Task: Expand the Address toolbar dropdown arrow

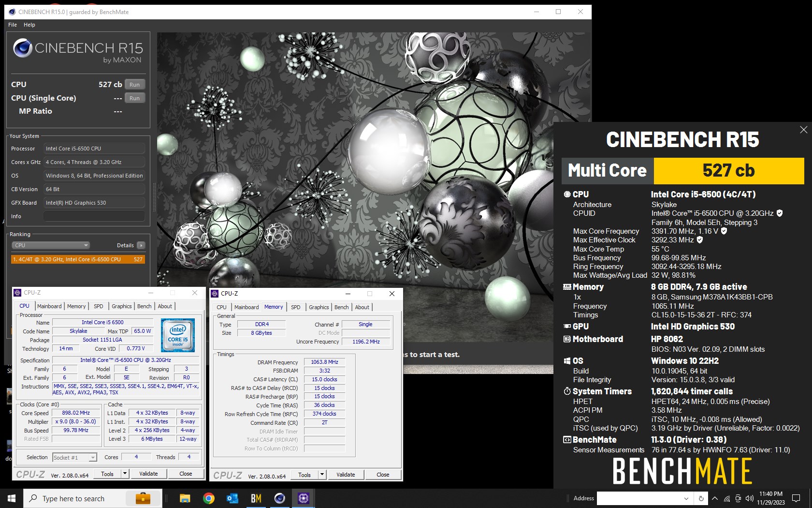Action: (686, 498)
